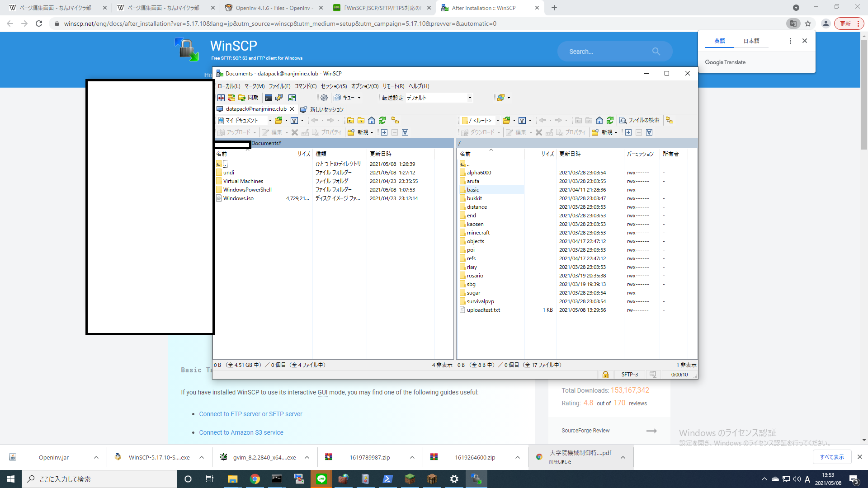This screenshot has width=868, height=488.
Task: Refresh the remote panel with green arrows
Action: pyautogui.click(x=610, y=120)
